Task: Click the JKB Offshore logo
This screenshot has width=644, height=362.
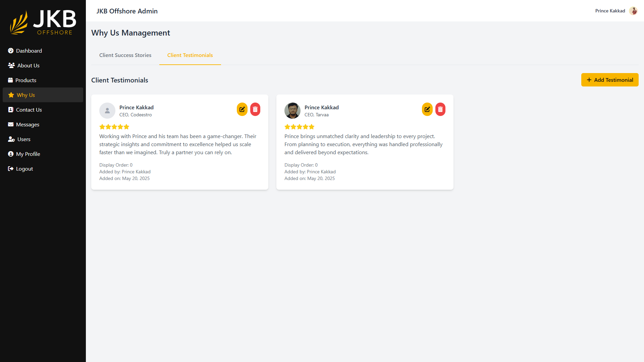Action: [x=43, y=22]
